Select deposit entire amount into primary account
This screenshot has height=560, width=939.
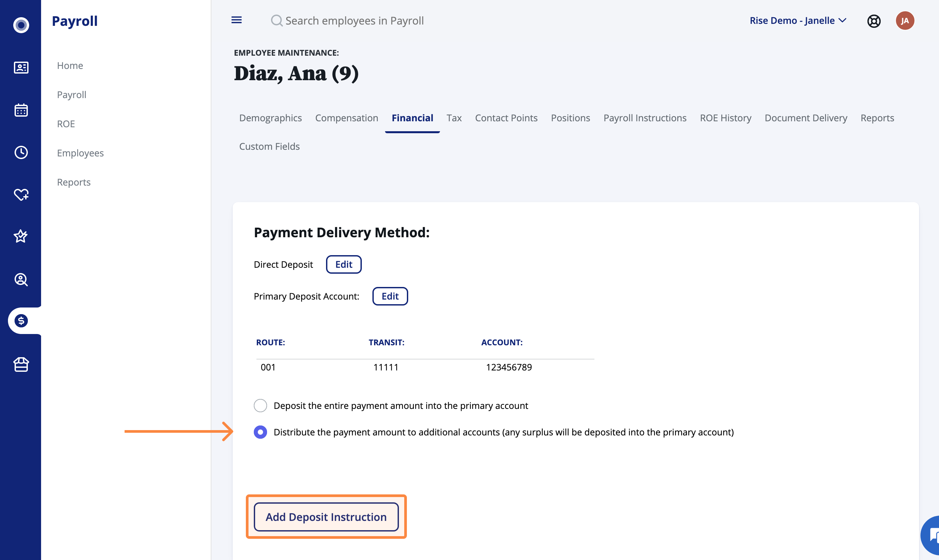pyautogui.click(x=260, y=406)
